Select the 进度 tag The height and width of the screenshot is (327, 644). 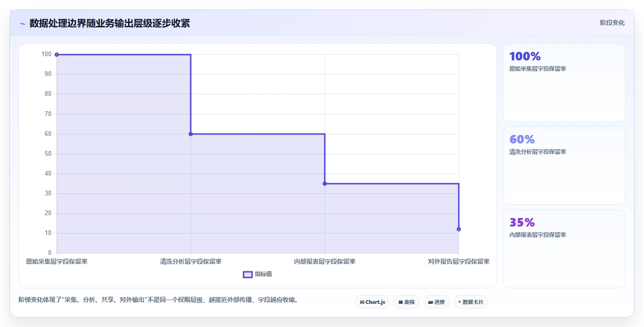436,302
